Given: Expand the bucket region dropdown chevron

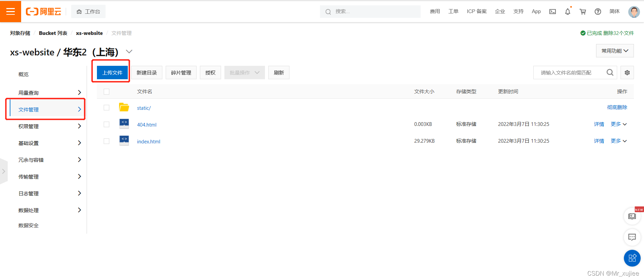Looking at the screenshot, I should [x=129, y=51].
